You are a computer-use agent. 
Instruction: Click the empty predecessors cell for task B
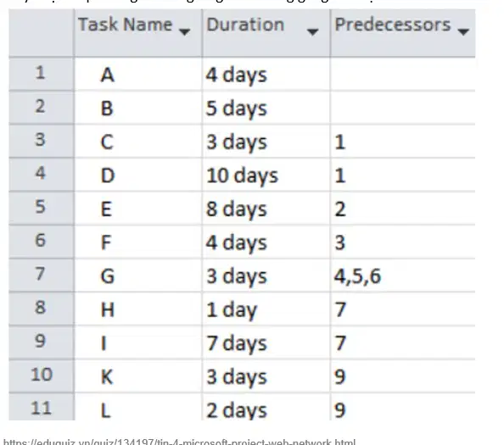pyautogui.click(x=403, y=108)
